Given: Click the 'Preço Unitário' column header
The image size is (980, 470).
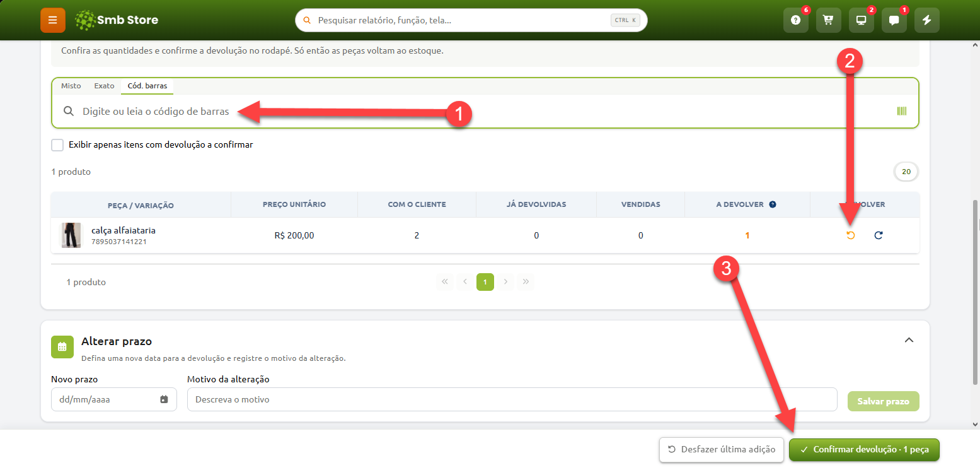Looking at the screenshot, I should 294,204.
